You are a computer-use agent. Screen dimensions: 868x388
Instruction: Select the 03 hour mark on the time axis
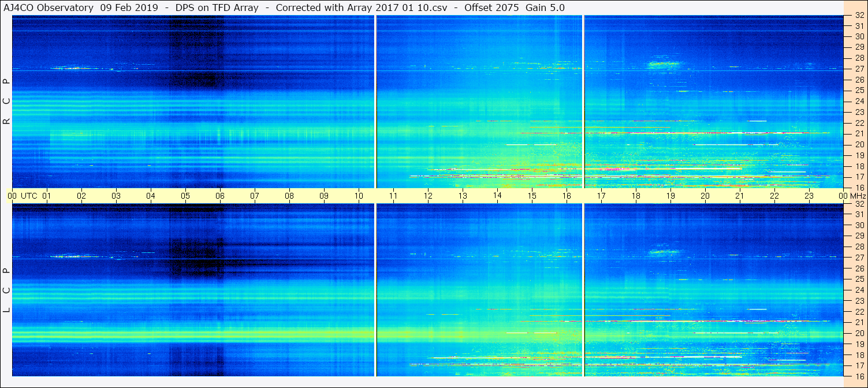click(116, 196)
